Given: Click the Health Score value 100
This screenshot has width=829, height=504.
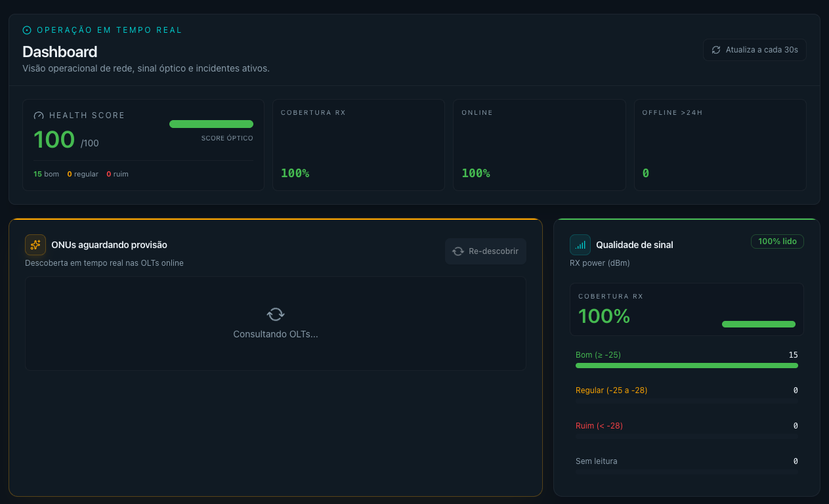Looking at the screenshot, I should coord(54,140).
